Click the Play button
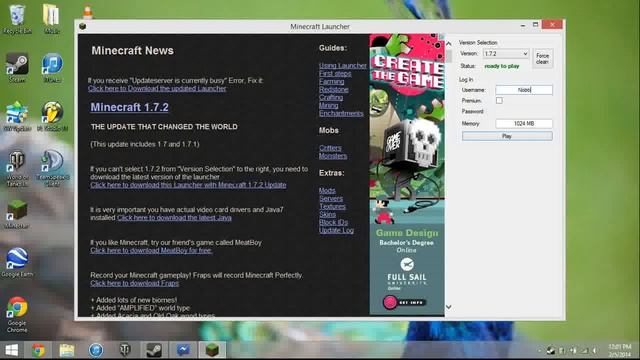 pyautogui.click(x=507, y=136)
